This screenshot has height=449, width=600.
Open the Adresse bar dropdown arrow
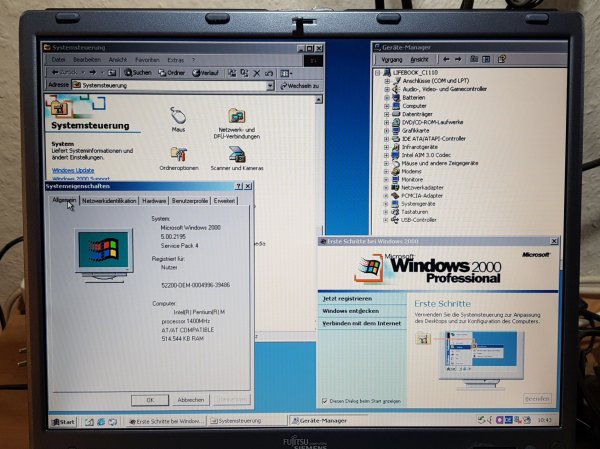pyautogui.click(x=270, y=85)
